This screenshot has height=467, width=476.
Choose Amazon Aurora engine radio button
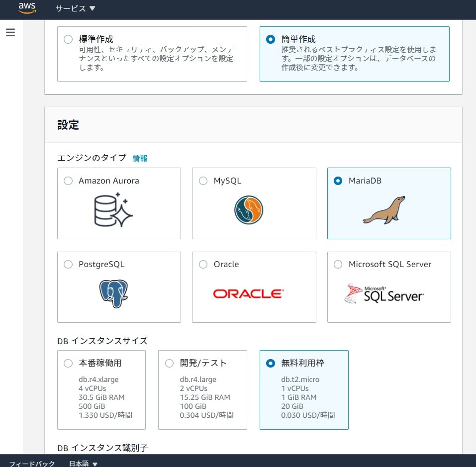(x=68, y=181)
